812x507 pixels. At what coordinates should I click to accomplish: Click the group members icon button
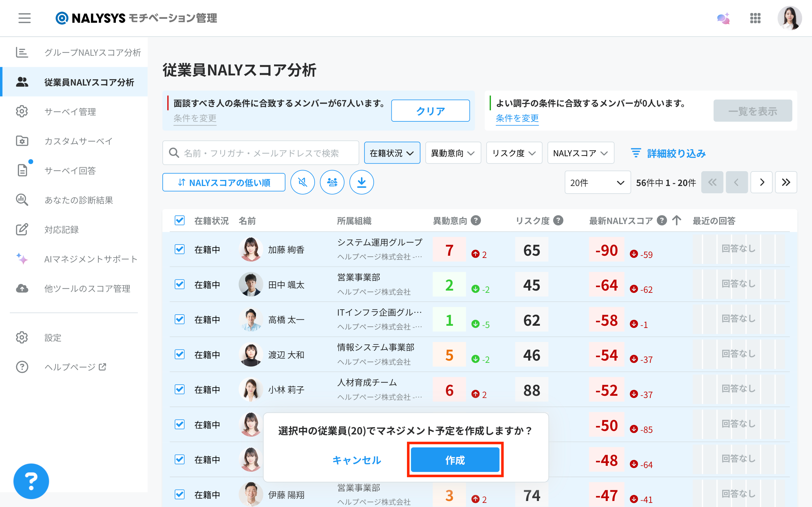click(x=332, y=183)
